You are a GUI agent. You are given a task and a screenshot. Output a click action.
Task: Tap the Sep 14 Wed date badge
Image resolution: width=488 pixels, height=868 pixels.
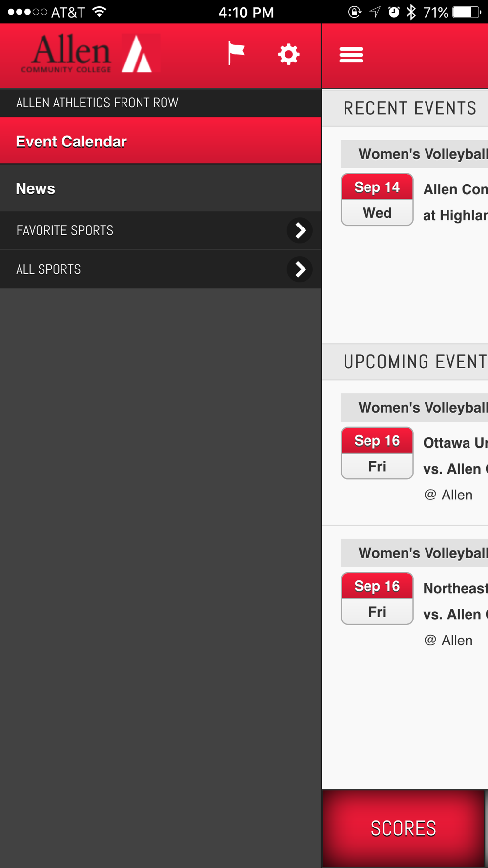coord(377,200)
